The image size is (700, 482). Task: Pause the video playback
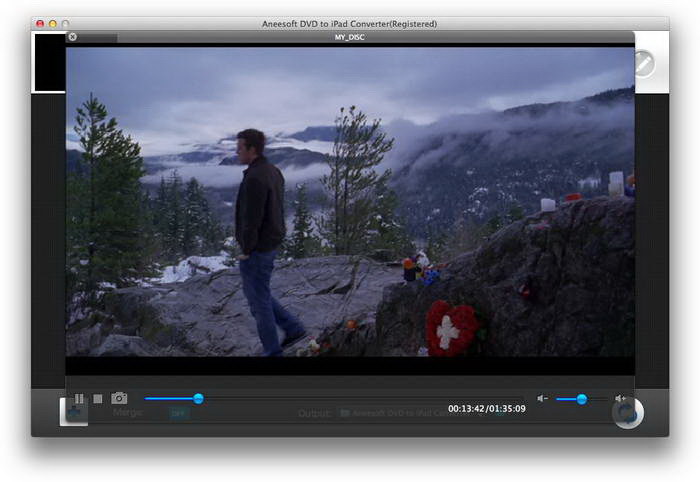click(79, 398)
